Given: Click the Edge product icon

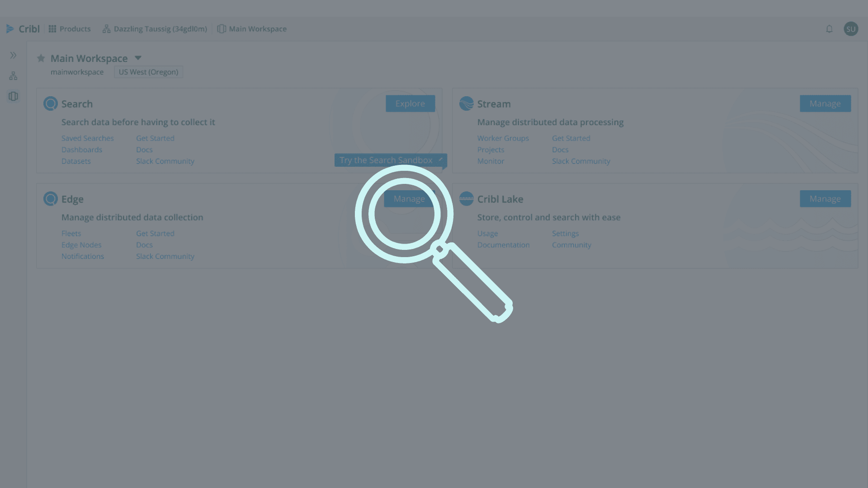Looking at the screenshot, I should pyautogui.click(x=51, y=199).
